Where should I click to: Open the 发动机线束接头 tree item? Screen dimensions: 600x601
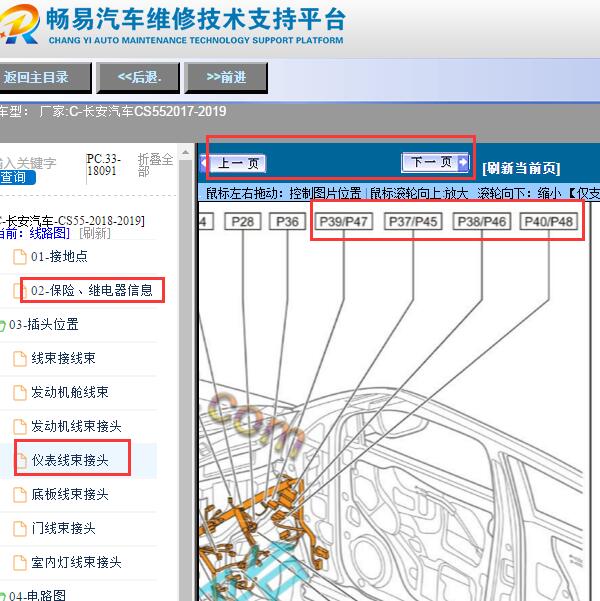click(76, 426)
